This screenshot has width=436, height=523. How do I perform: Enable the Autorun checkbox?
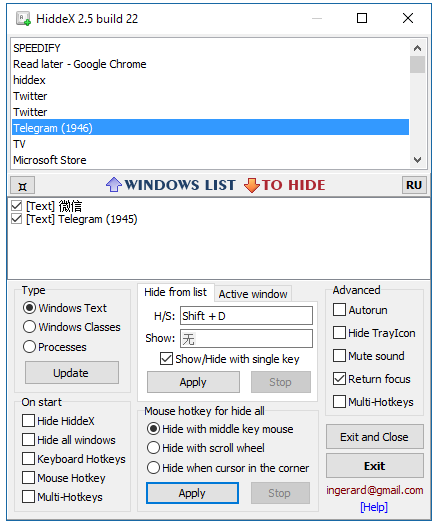click(339, 310)
